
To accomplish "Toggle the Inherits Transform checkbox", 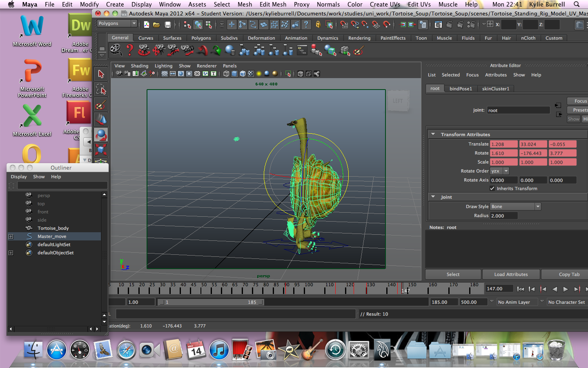I will (492, 188).
